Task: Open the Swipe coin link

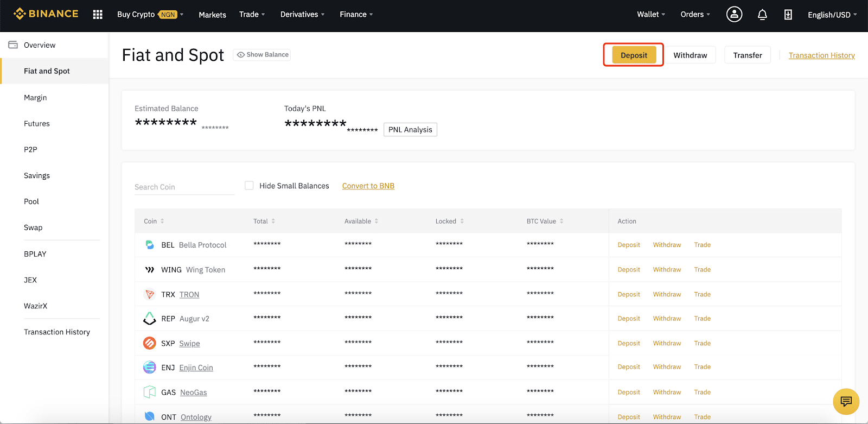Action: click(x=189, y=343)
